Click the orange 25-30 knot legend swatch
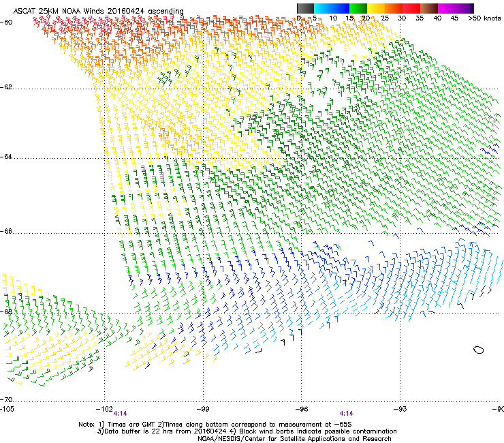Viewport: 504px width, 443px height. (394, 8)
